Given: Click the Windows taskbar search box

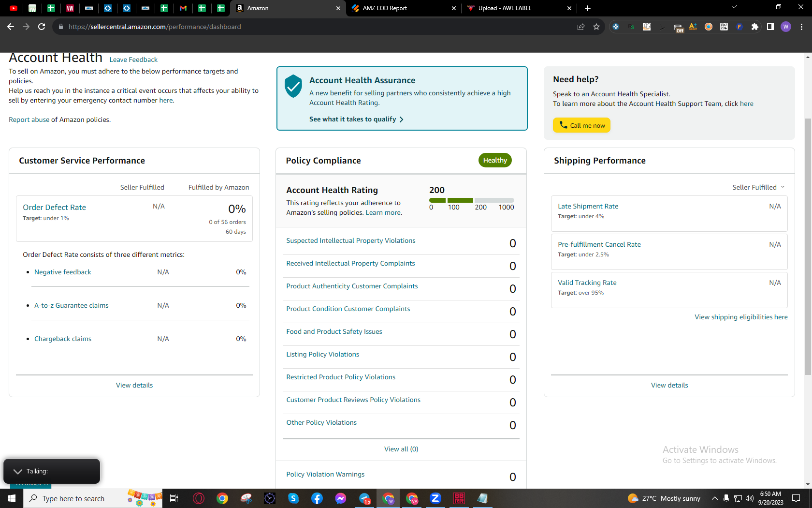Looking at the screenshot, I should pos(93,498).
